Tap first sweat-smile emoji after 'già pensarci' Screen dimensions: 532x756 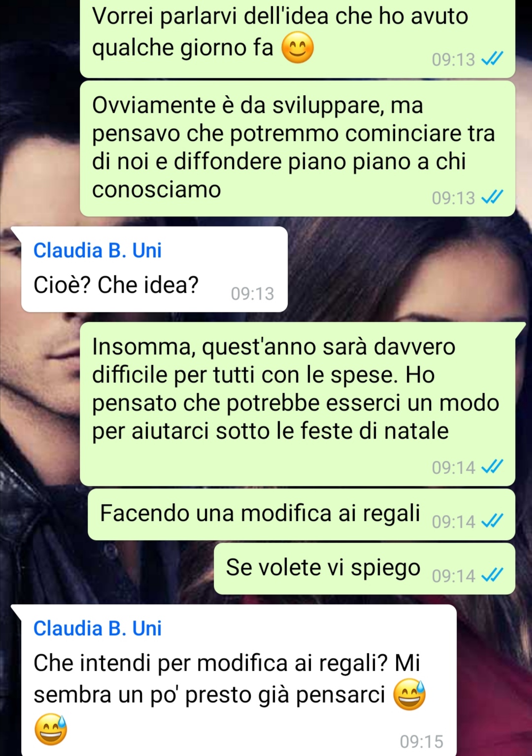[x=409, y=694]
